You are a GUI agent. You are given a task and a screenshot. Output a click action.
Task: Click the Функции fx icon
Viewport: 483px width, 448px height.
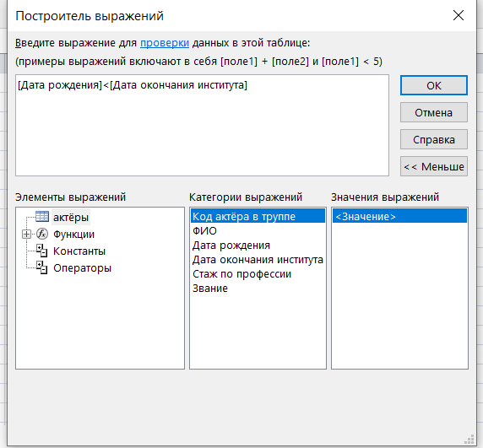[42, 235]
